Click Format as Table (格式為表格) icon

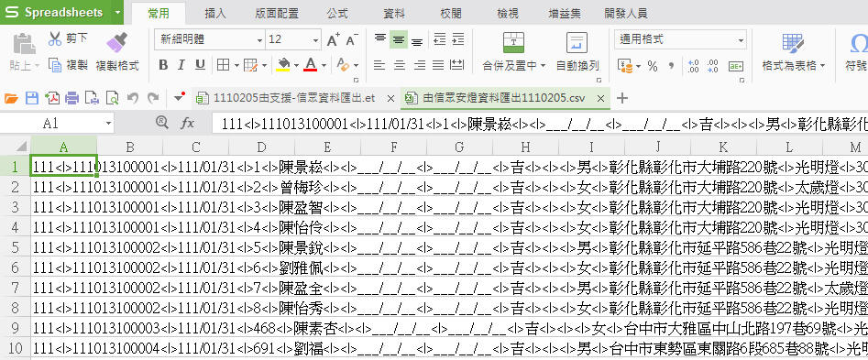coord(793,42)
